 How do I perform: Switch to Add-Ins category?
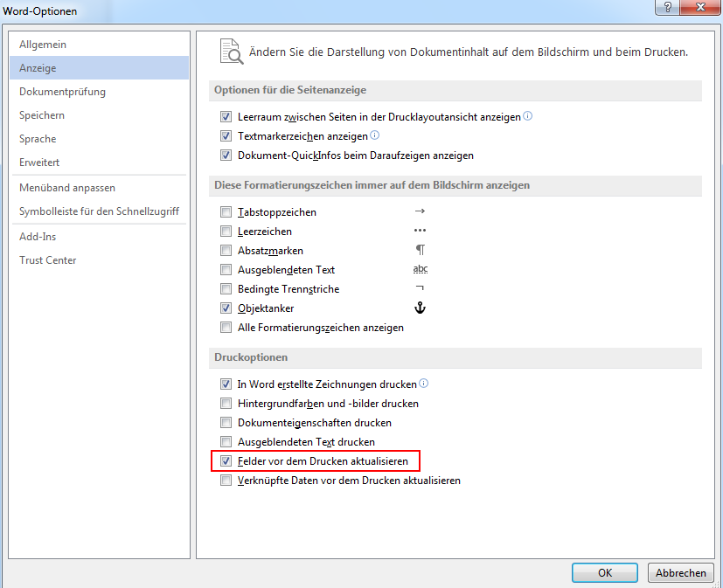[x=99, y=237]
